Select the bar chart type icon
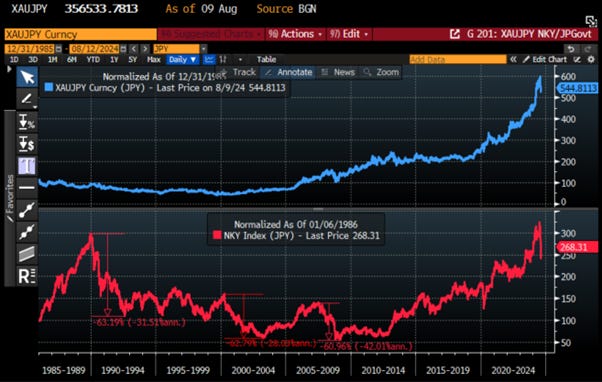 [x=223, y=60]
